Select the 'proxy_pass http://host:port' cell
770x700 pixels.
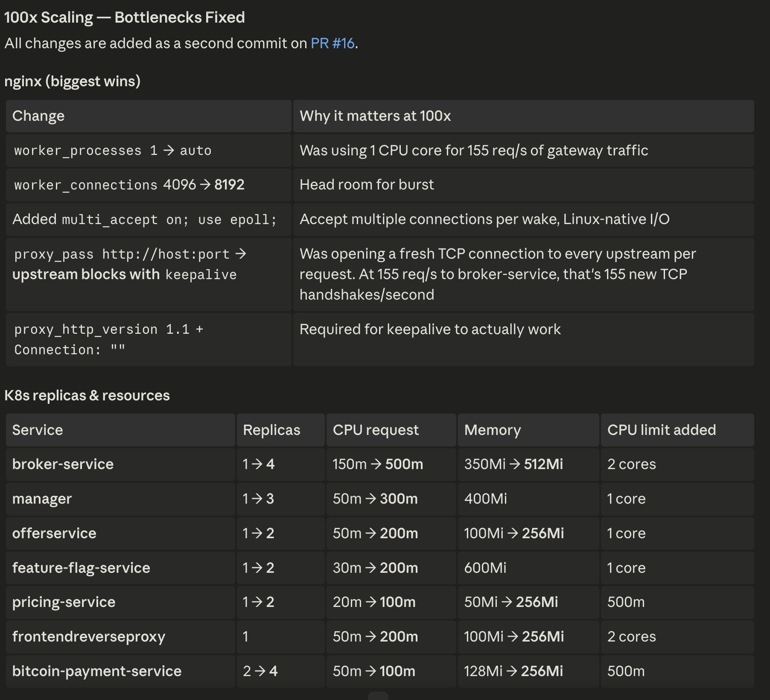(x=149, y=274)
